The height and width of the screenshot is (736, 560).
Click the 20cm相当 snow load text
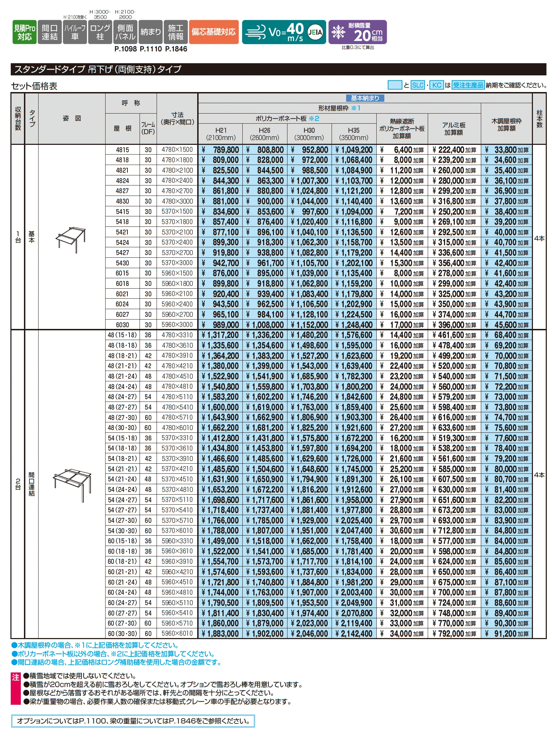(368, 35)
